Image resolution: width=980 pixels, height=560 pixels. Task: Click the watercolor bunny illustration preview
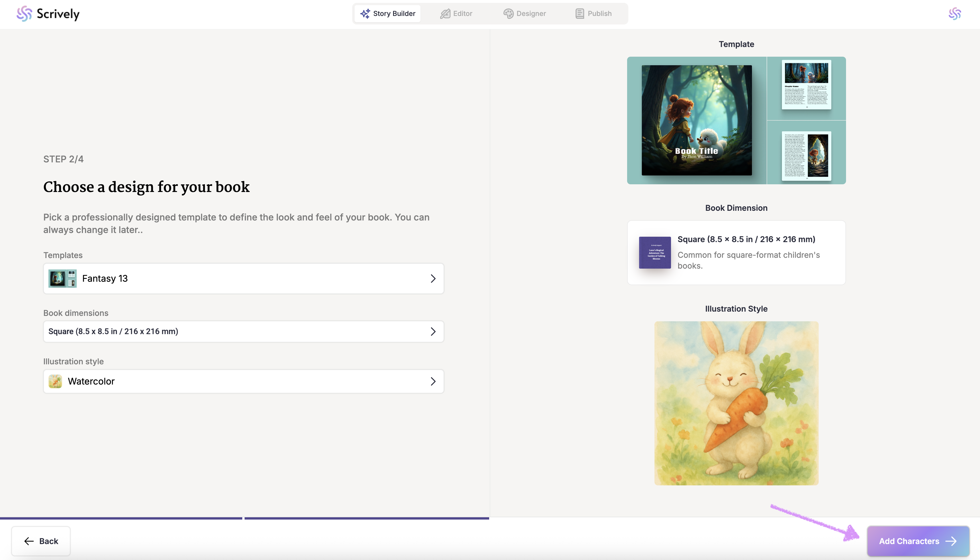pos(736,403)
